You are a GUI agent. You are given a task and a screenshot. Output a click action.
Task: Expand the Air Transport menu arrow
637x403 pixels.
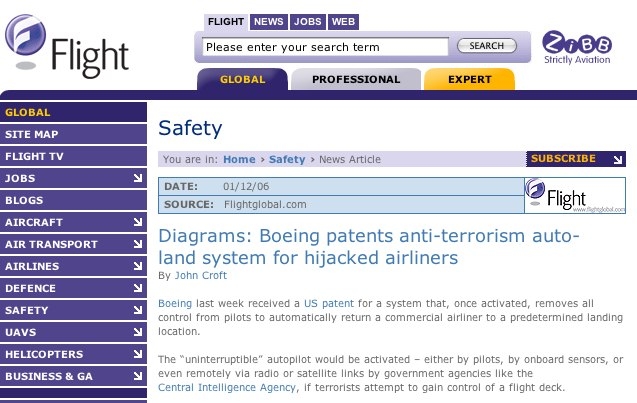(138, 244)
